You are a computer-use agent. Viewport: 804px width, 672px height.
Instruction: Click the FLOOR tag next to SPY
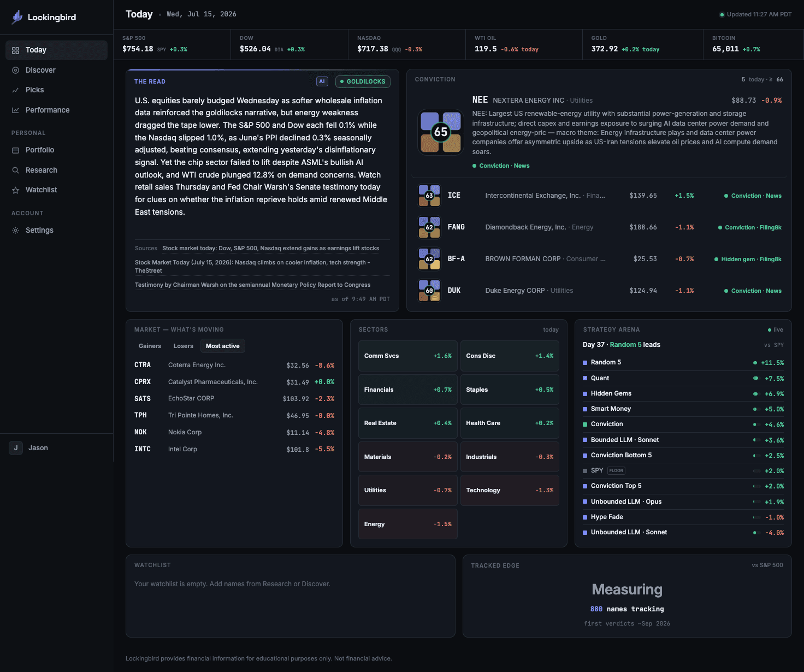pos(616,470)
